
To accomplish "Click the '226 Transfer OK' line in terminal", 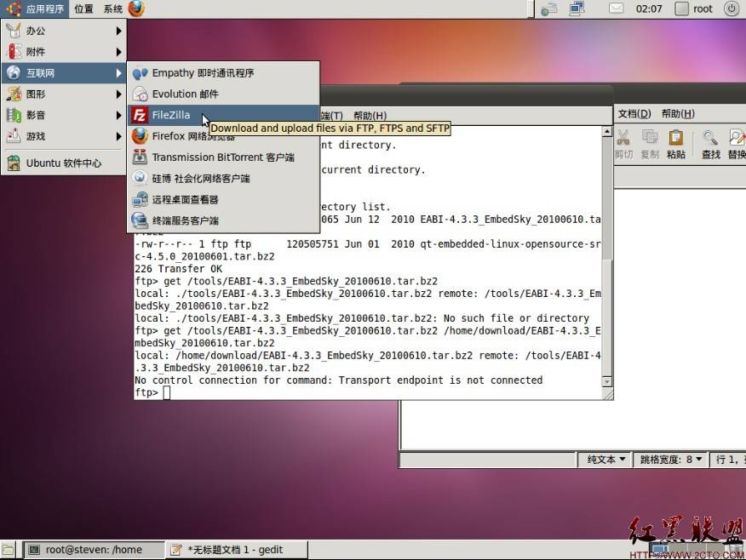I will pyautogui.click(x=179, y=269).
